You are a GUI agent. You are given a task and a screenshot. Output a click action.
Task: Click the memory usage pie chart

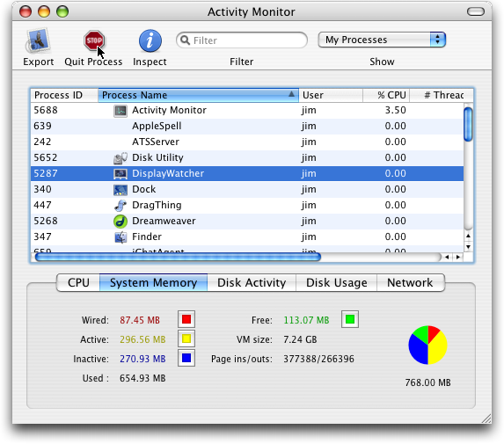[427, 345]
